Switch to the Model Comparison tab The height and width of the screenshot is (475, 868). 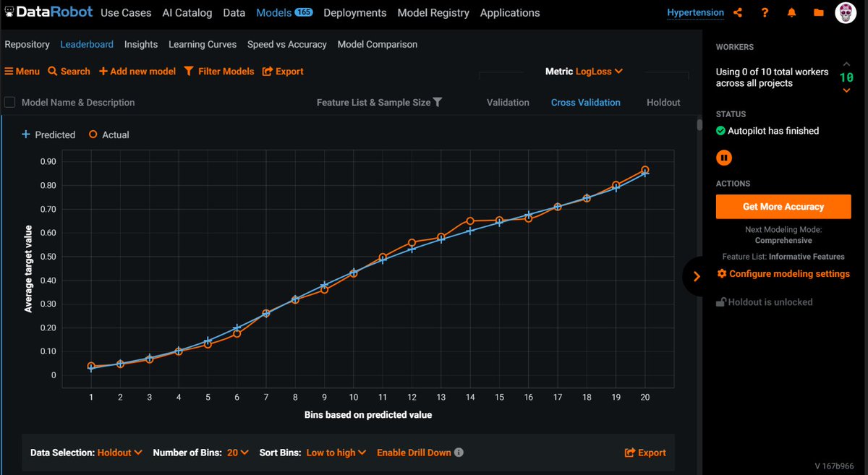tap(378, 44)
